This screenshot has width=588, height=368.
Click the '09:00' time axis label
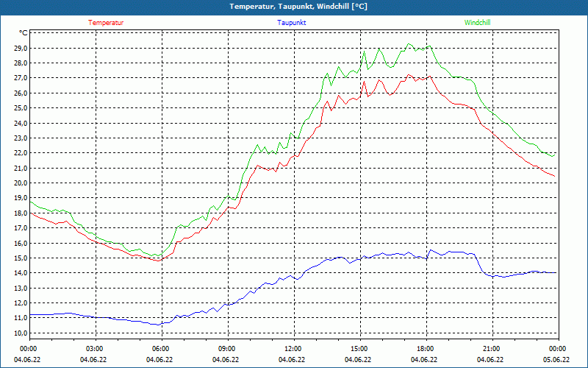pos(226,349)
